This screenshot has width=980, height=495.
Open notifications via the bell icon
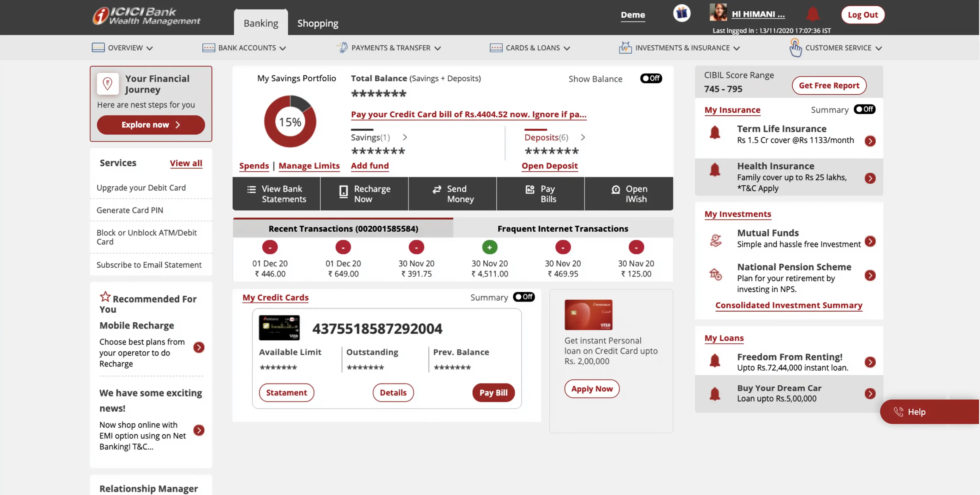tap(813, 14)
